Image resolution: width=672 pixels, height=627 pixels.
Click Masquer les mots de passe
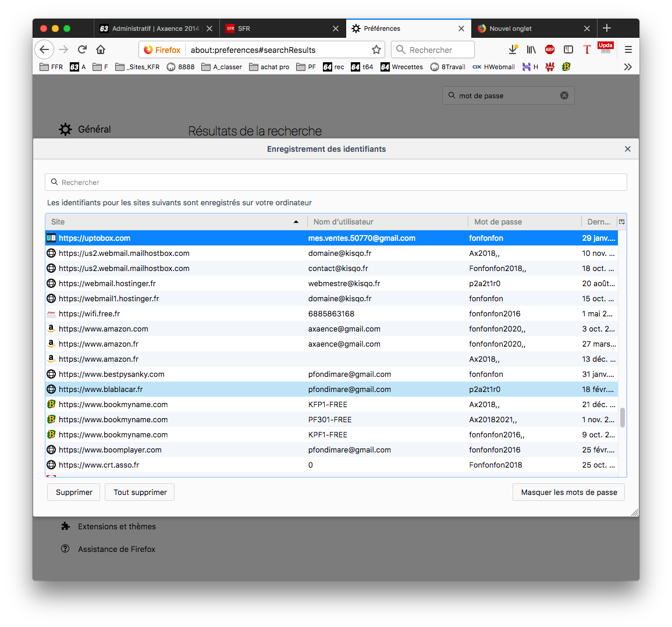tap(568, 492)
